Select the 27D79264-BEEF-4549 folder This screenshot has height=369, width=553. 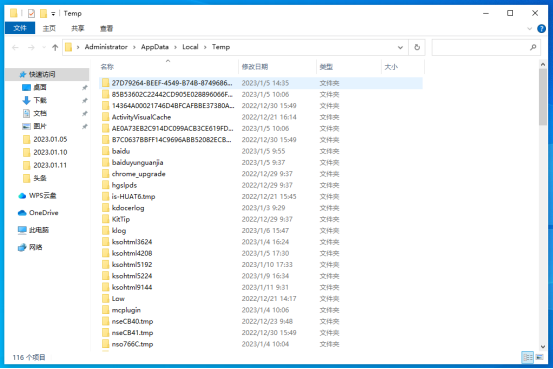(x=261, y=83)
